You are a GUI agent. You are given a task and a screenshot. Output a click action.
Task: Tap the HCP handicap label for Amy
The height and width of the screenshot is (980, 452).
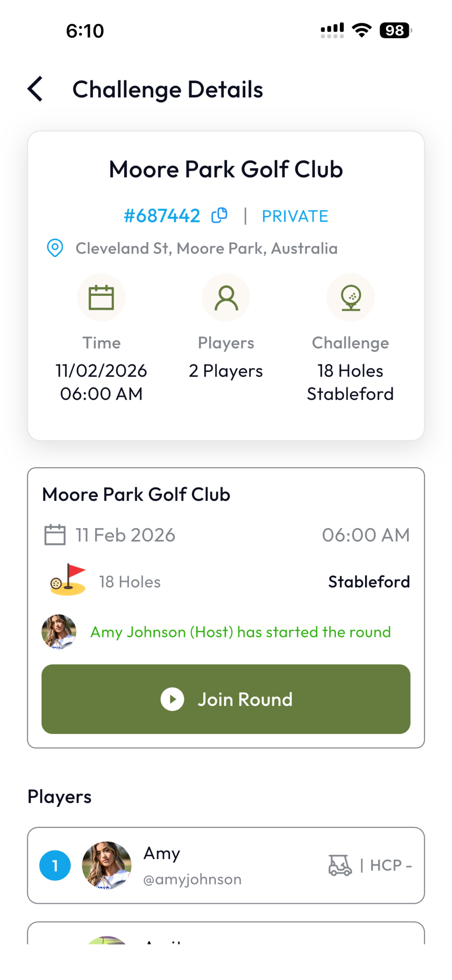click(390, 865)
